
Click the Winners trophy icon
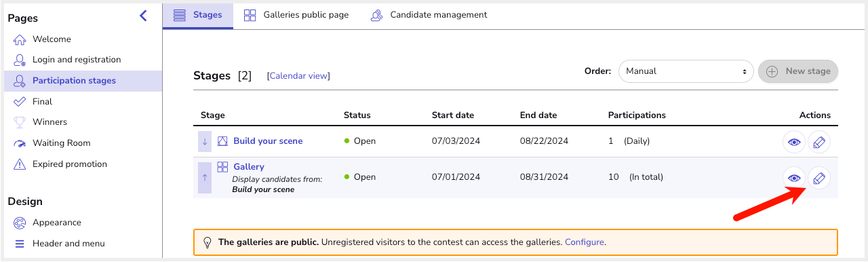click(20, 122)
